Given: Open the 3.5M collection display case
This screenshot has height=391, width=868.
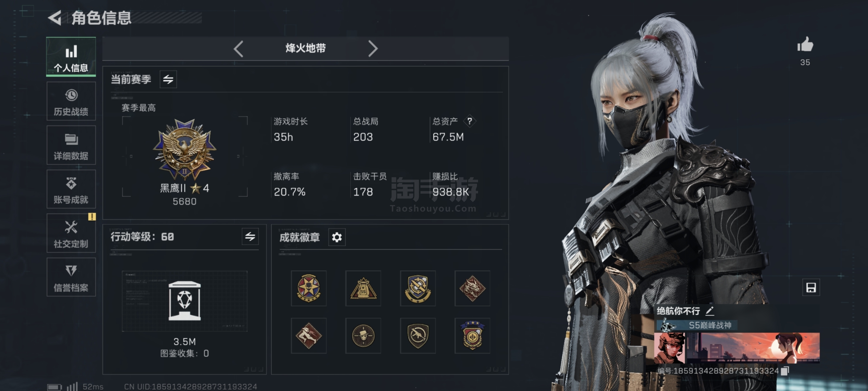Looking at the screenshot, I should tap(184, 301).
